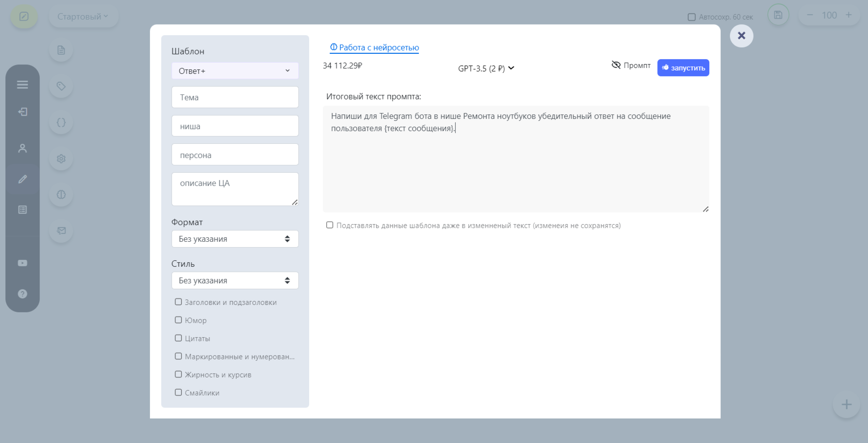The height and width of the screenshot is (443, 868).
Task: Click the ниша input field
Action: (235, 126)
